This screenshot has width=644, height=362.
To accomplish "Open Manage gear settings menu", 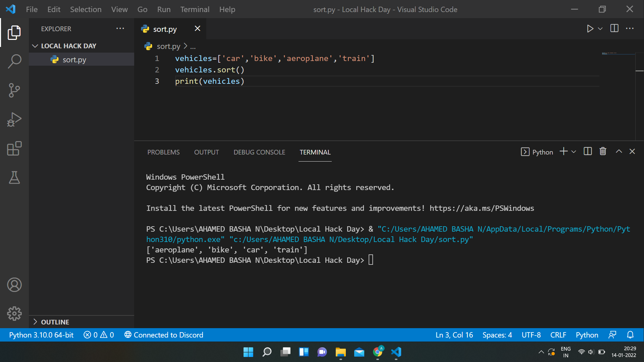I will [14, 314].
